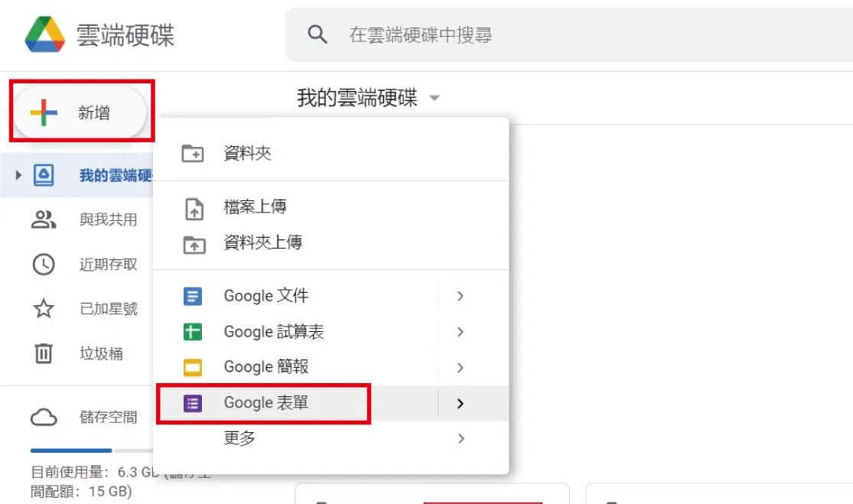Expand the Google 文件 submenu arrow
This screenshot has height=504, width=853.
coord(461,296)
